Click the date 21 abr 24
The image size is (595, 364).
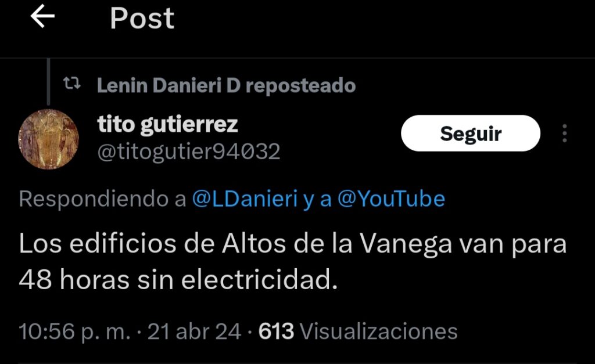click(x=194, y=331)
